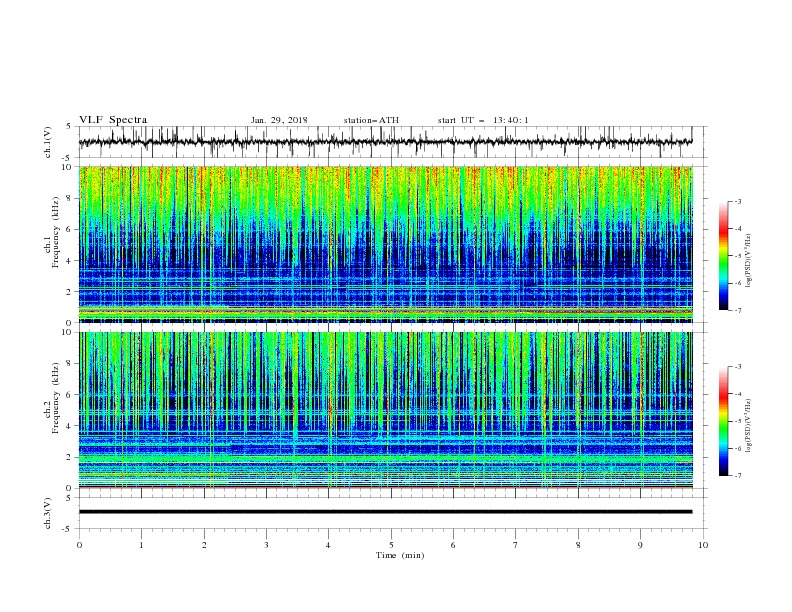The height and width of the screenshot is (612, 792).
Task: Click the "Time (min)" axis title
Action: pos(400,555)
